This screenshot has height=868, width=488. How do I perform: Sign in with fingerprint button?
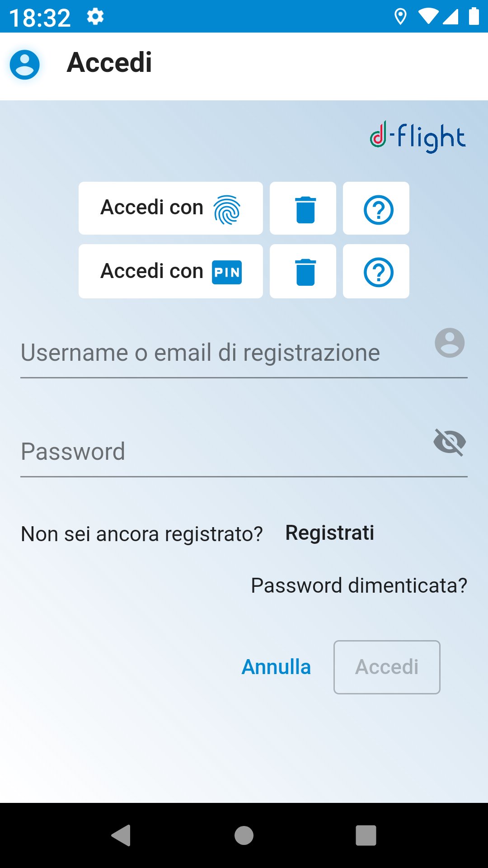click(170, 208)
